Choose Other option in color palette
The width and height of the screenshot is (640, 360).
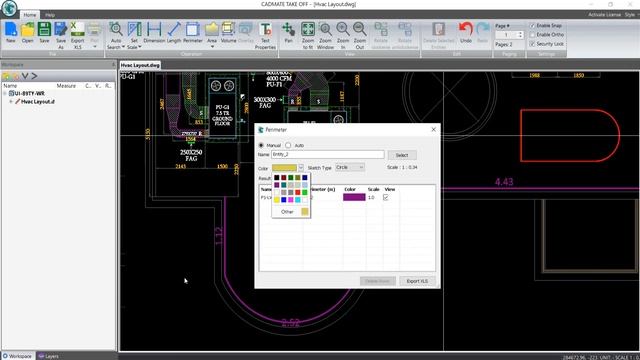[x=287, y=211]
